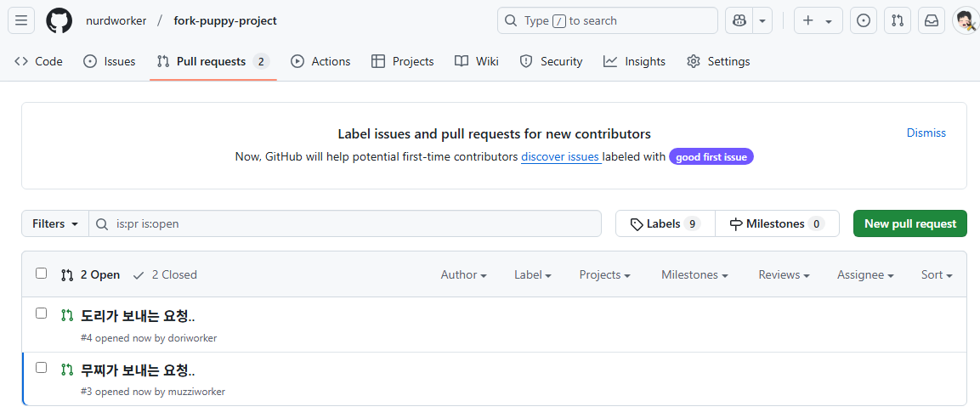
Task: Open the repository Settings tab
Action: point(718,61)
